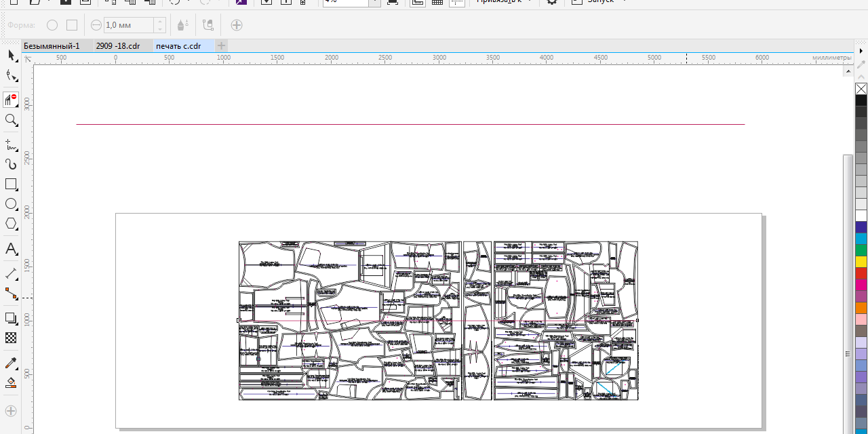
Task: Toggle pen pressure for eraser
Action: [182, 25]
